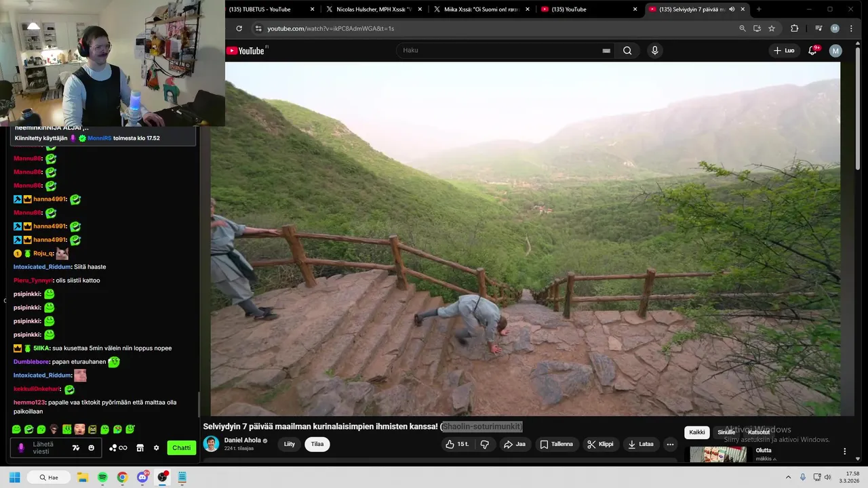868x488 pixels.
Task: Bookmark this page with the star icon
Action: (x=772, y=28)
